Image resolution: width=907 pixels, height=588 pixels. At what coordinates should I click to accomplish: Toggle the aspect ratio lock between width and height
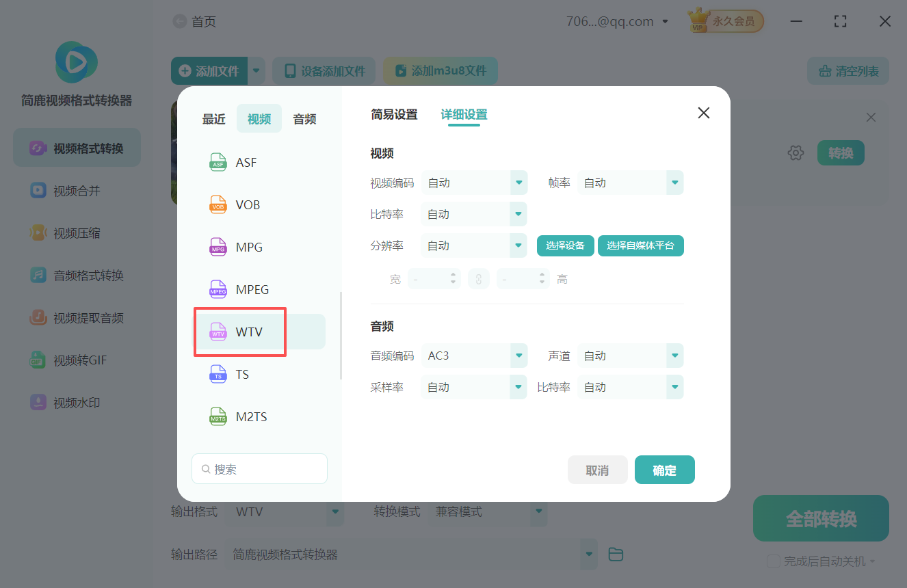click(478, 278)
